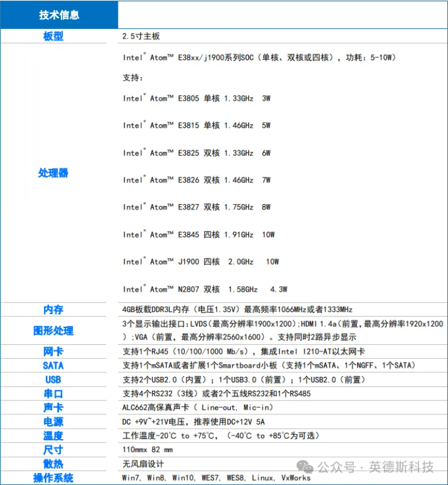Click the 串口 row label
This screenshot has height=485, width=448.
[53, 394]
